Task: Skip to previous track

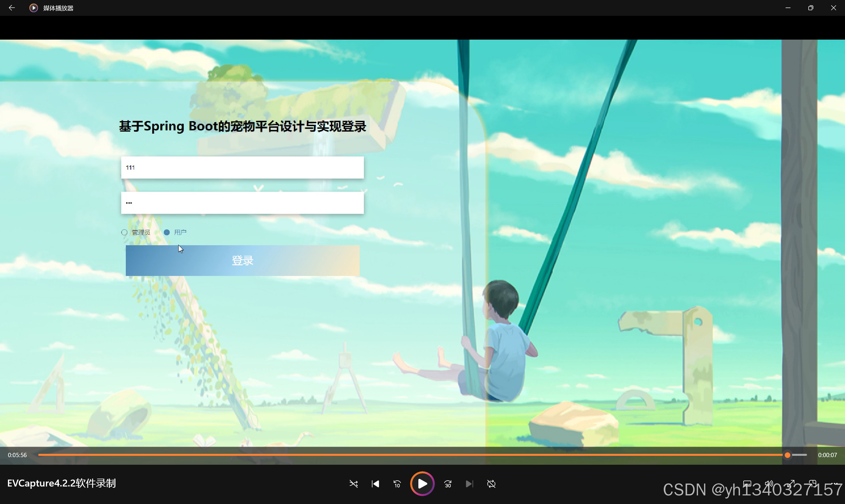Action: (x=375, y=484)
